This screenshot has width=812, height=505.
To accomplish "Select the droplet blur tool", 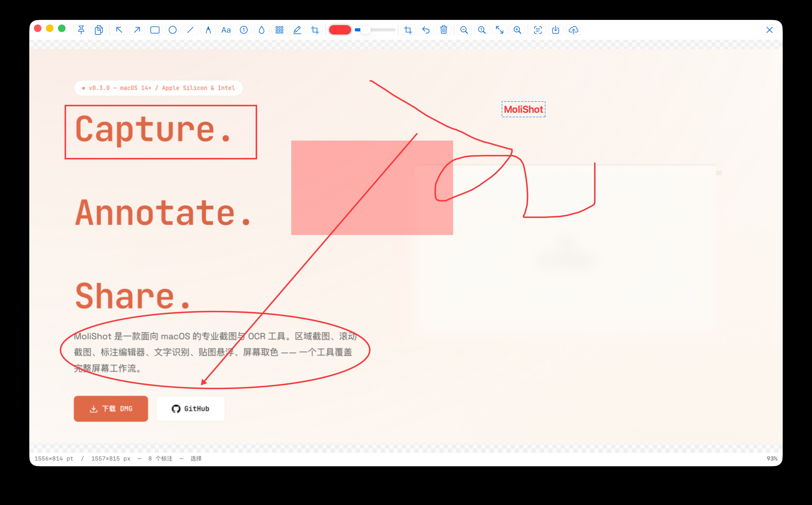I will click(262, 30).
